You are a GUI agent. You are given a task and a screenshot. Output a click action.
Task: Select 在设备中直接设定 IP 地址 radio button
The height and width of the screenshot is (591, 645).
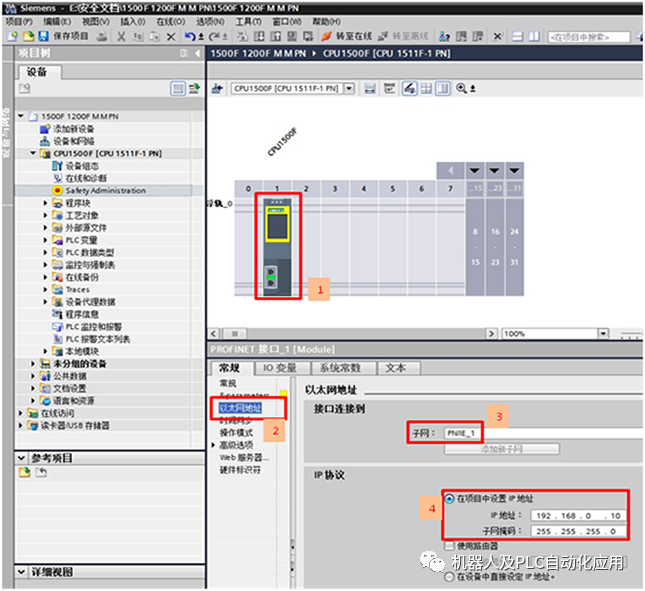[x=449, y=577]
